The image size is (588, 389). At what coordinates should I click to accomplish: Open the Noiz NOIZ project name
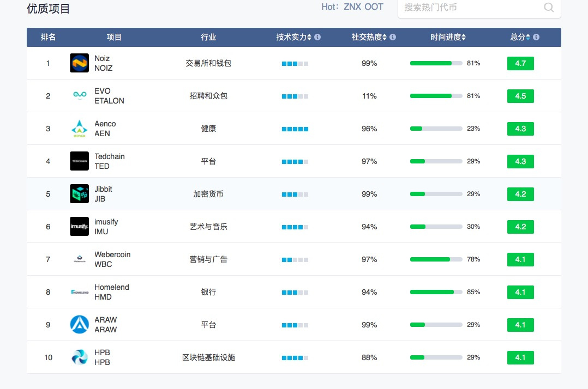click(104, 63)
